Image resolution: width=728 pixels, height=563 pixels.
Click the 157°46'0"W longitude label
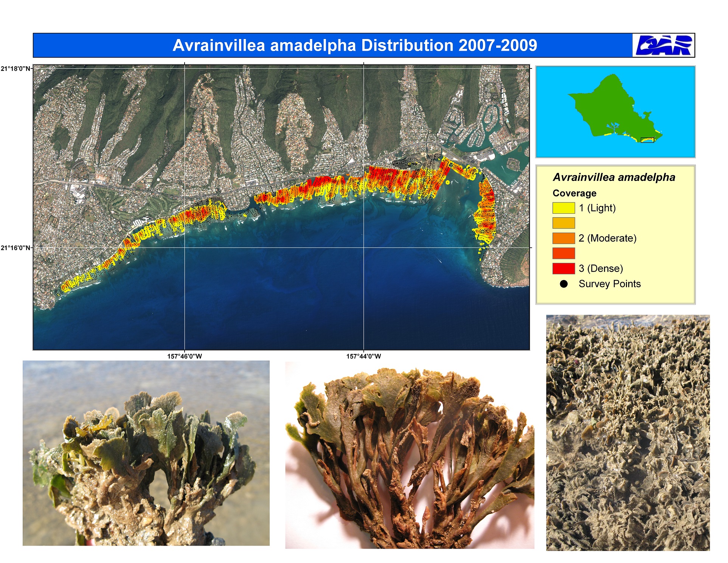tap(185, 356)
